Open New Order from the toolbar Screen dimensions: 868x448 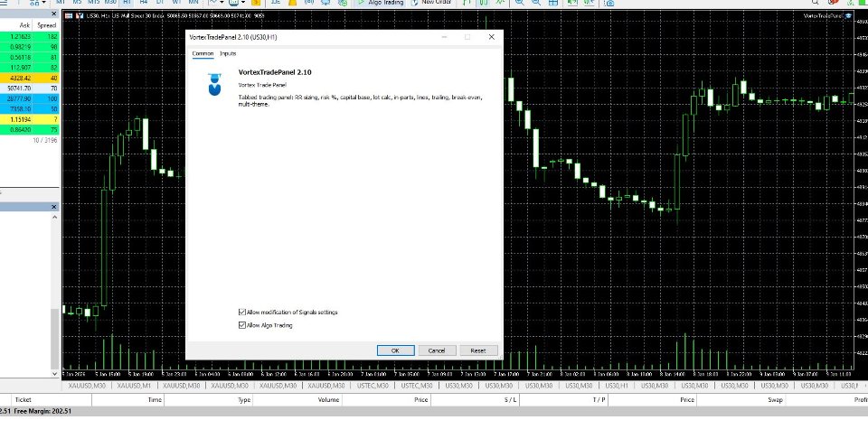click(x=431, y=2)
